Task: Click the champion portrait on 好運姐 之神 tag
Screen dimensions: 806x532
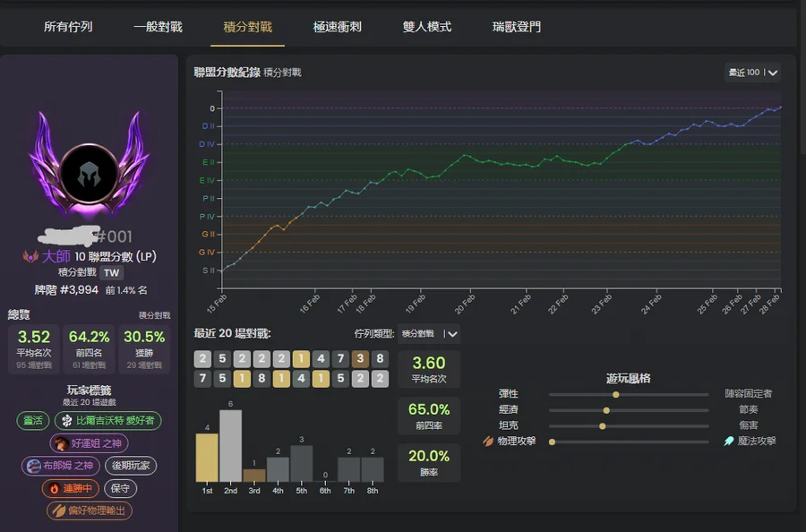Action: pyautogui.click(x=61, y=443)
